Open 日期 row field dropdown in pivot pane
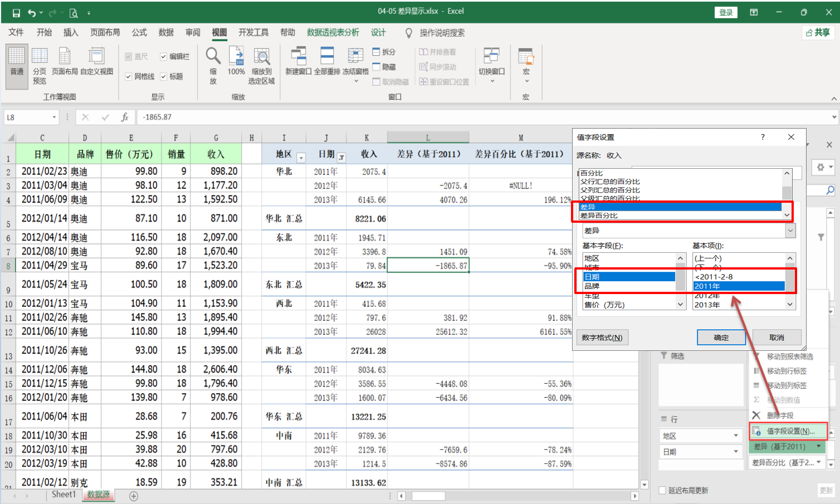Image resolution: width=840 pixels, height=504 pixels. pos(736,452)
